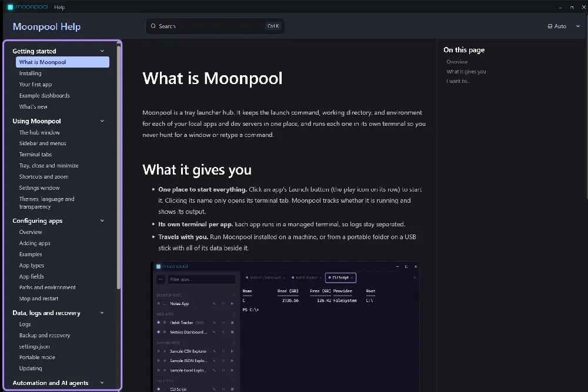The width and height of the screenshot is (588, 392).
Task: Open the Portable mode page
Action: coord(37,357)
